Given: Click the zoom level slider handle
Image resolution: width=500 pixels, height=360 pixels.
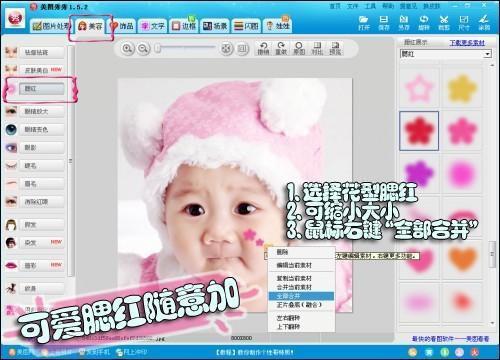Looking at the screenshot, I should (x=158, y=49).
